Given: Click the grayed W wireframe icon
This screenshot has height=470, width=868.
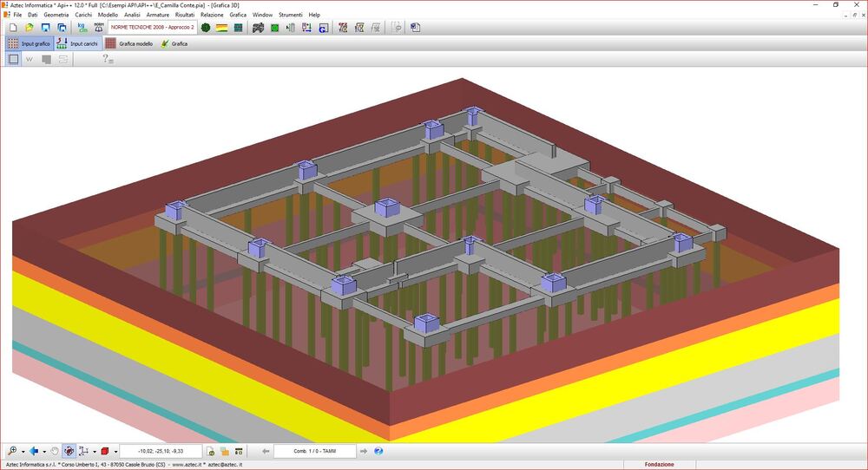Looking at the screenshot, I should click(30, 59).
